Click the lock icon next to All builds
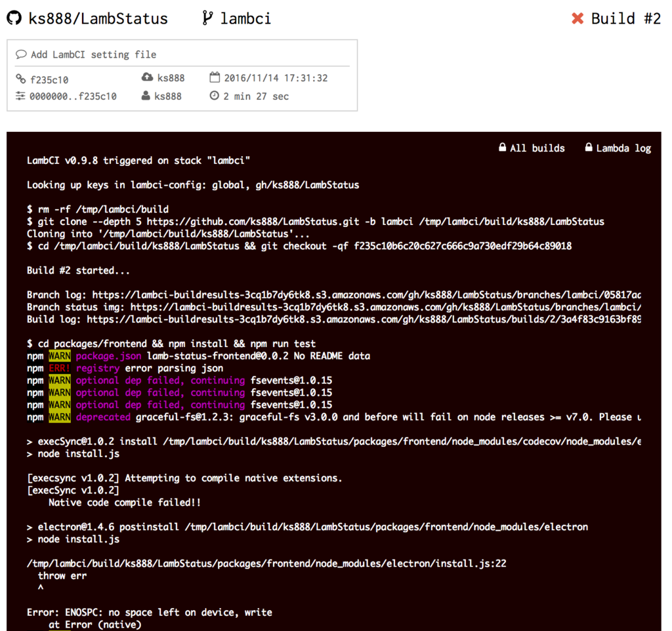The width and height of the screenshot is (672, 631). click(502, 148)
